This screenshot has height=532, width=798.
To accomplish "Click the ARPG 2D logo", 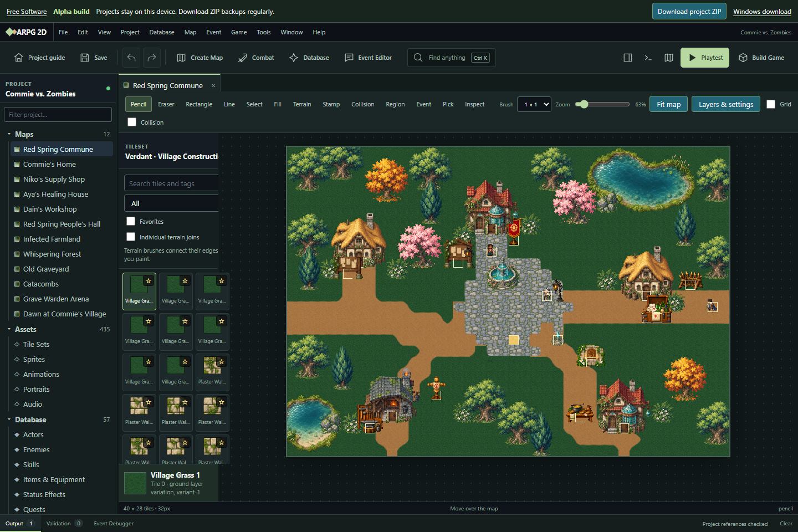I will (26, 32).
